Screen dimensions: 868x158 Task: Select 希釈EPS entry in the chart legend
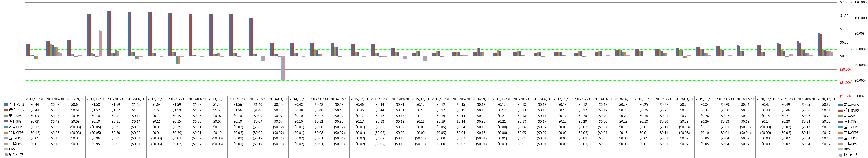[x=847, y=144]
